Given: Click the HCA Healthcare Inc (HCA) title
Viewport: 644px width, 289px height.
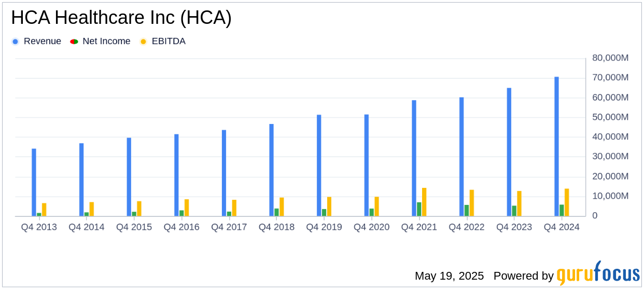Looking at the screenshot, I should pos(121,18).
